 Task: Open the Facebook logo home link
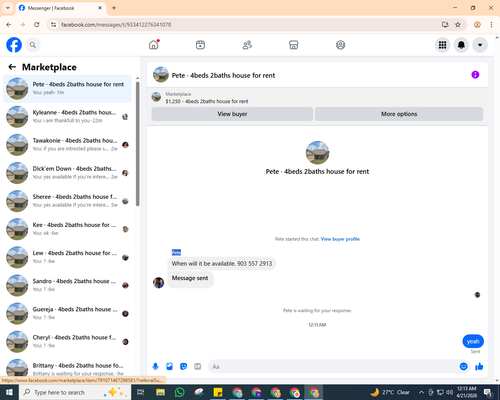[x=14, y=45]
